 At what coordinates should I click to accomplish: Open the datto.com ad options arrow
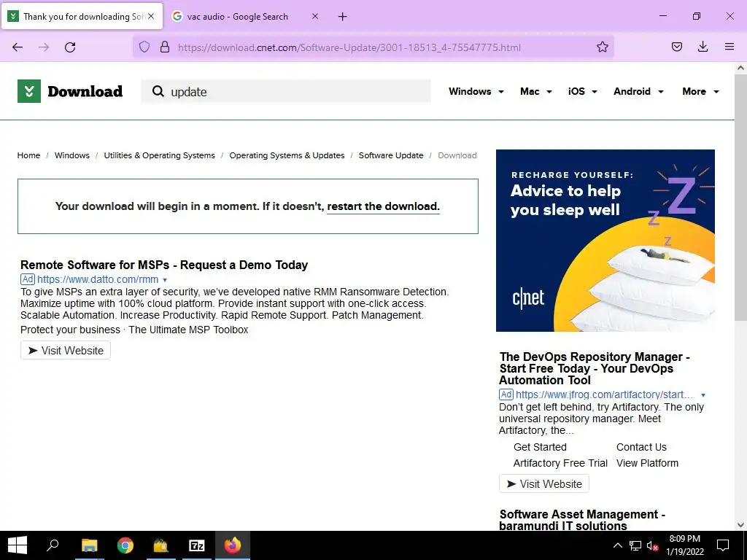point(165,280)
